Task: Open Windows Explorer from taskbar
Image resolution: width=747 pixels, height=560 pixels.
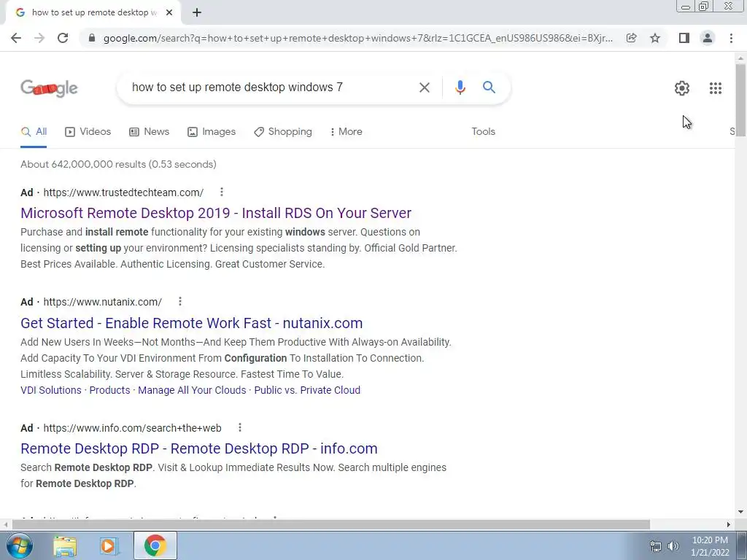Action: [65, 546]
